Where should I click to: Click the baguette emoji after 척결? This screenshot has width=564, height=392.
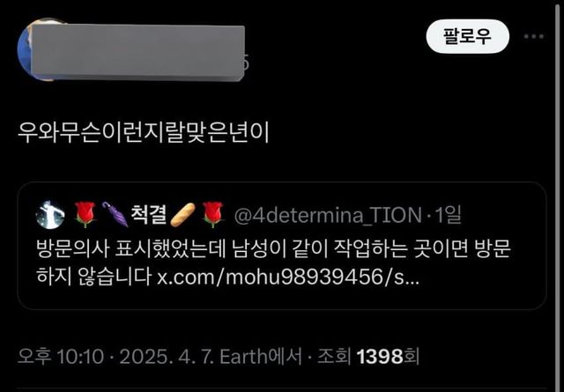coord(182,215)
